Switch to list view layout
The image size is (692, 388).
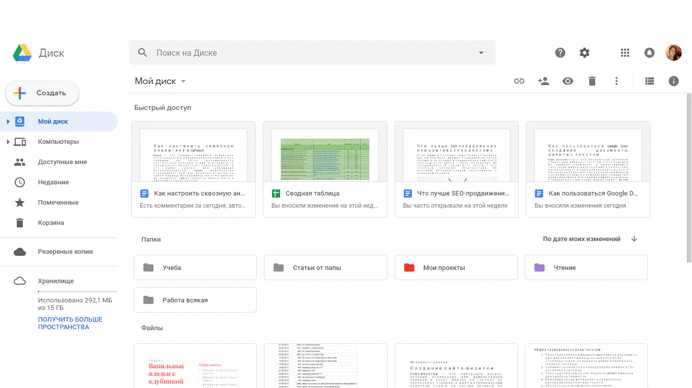[x=649, y=81]
